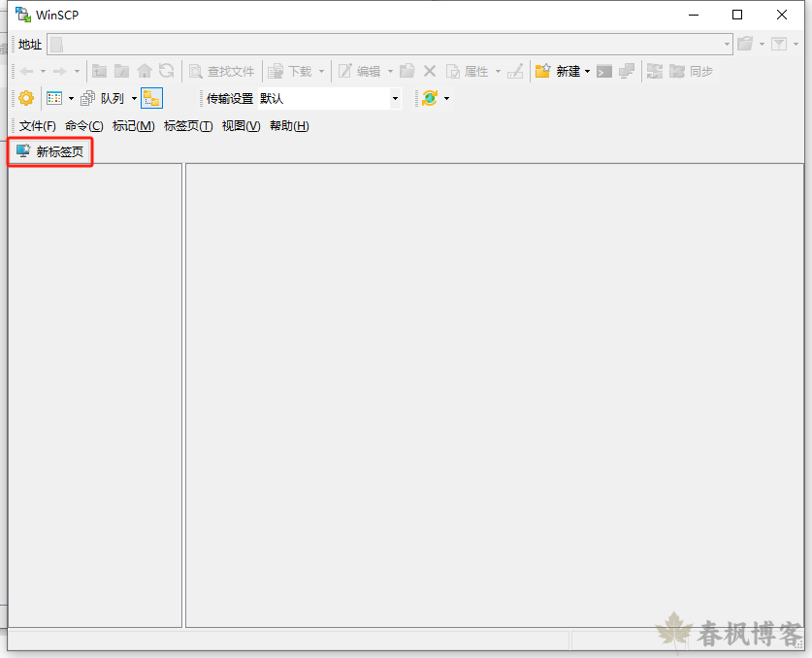The image size is (812, 658).
Task: Click the preferences gear icon
Action: [26, 98]
